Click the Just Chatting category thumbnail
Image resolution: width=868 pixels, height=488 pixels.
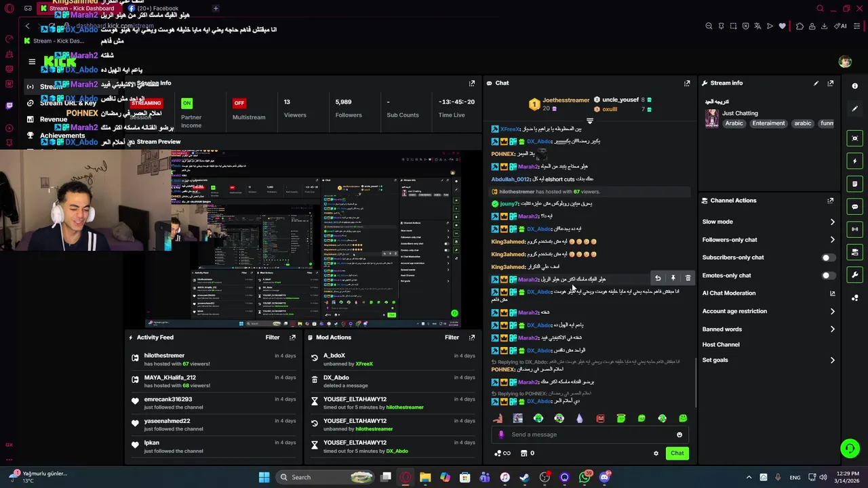711,118
